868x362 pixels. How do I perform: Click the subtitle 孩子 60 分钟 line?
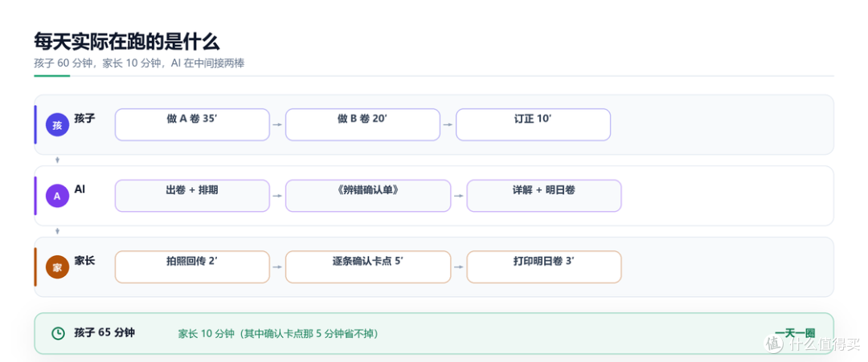coord(139,63)
